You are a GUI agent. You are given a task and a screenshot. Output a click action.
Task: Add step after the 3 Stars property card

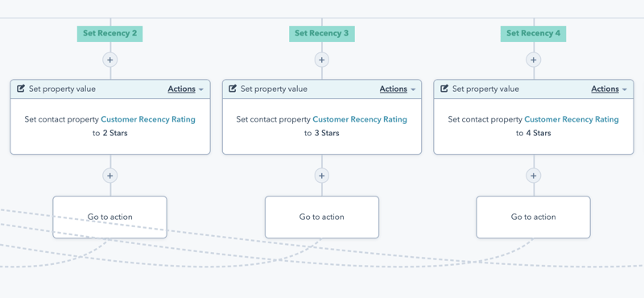coord(321,176)
